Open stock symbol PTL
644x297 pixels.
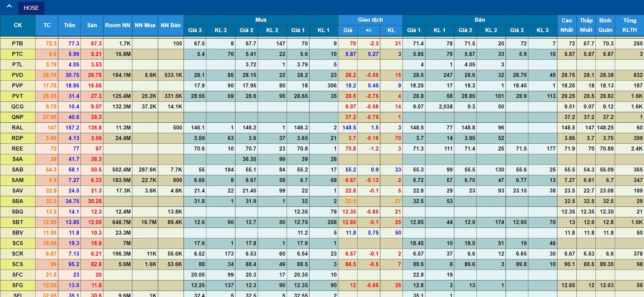(17, 64)
